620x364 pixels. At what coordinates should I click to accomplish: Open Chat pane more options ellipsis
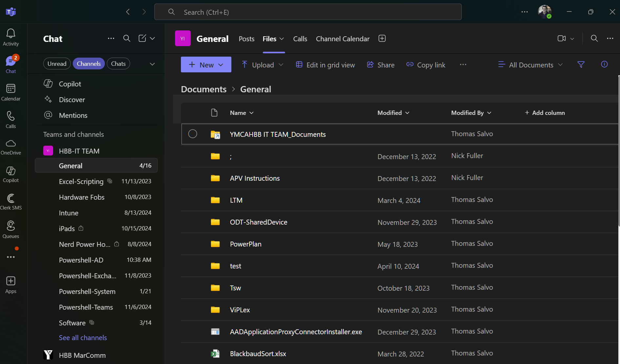tap(111, 39)
